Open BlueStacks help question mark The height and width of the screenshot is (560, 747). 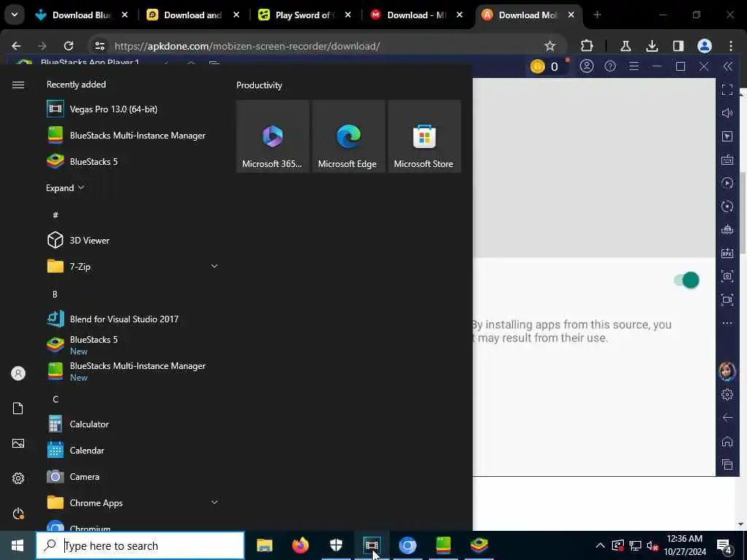(x=610, y=66)
